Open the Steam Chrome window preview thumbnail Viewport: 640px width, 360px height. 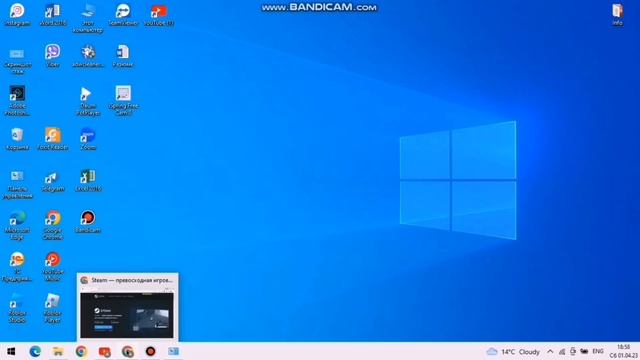tap(127, 315)
